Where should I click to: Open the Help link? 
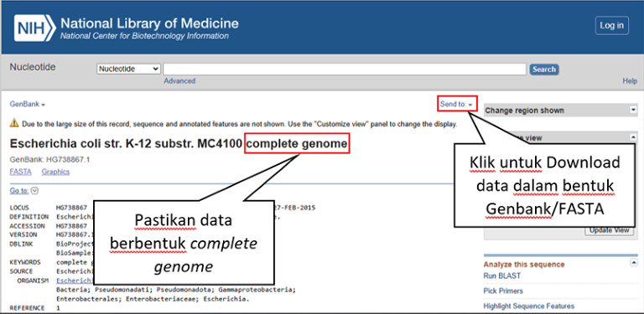pyautogui.click(x=630, y=81)
